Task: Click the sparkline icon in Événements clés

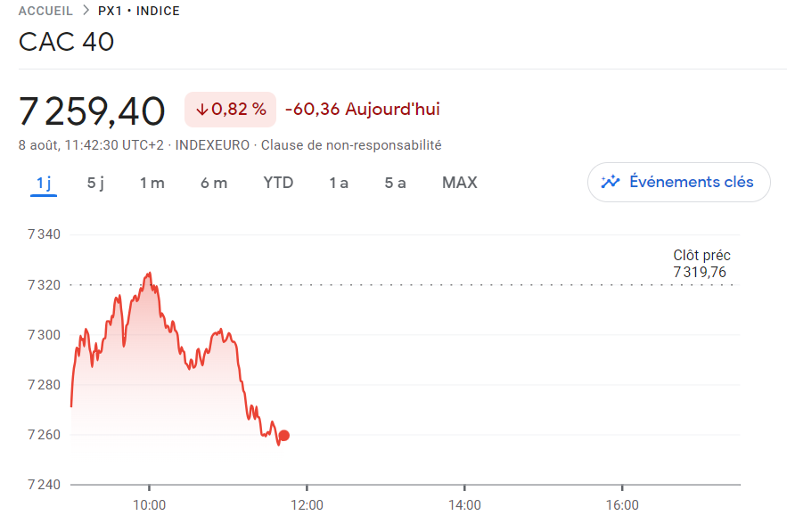Action: (611, 182)
